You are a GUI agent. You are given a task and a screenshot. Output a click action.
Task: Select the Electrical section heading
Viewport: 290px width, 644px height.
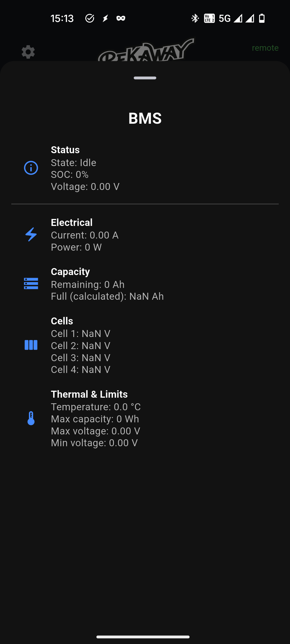72,222
